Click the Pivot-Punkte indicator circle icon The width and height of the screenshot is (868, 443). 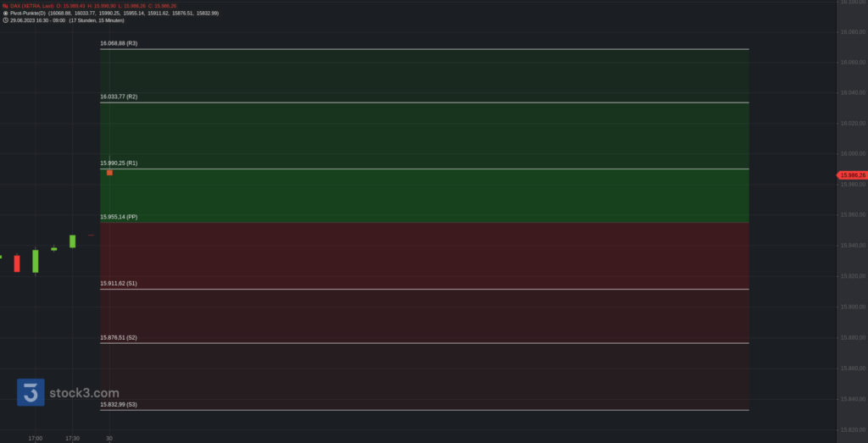(x=5, y=13)
